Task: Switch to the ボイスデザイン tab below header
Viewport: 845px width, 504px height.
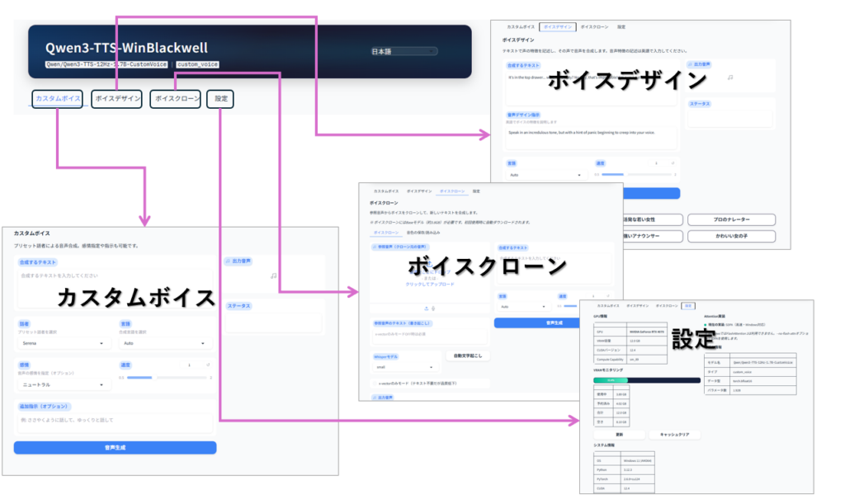Action: pos(116,99)
